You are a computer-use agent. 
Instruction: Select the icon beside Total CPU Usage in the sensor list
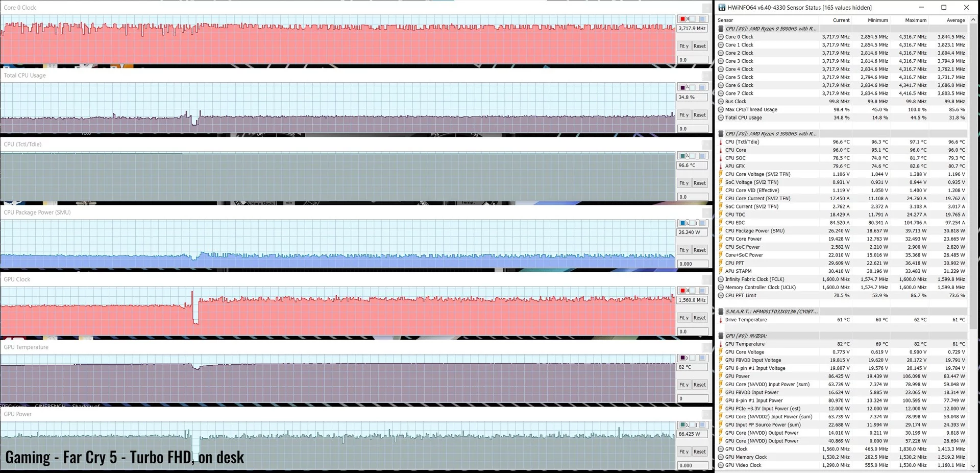(x=721, y=117)
